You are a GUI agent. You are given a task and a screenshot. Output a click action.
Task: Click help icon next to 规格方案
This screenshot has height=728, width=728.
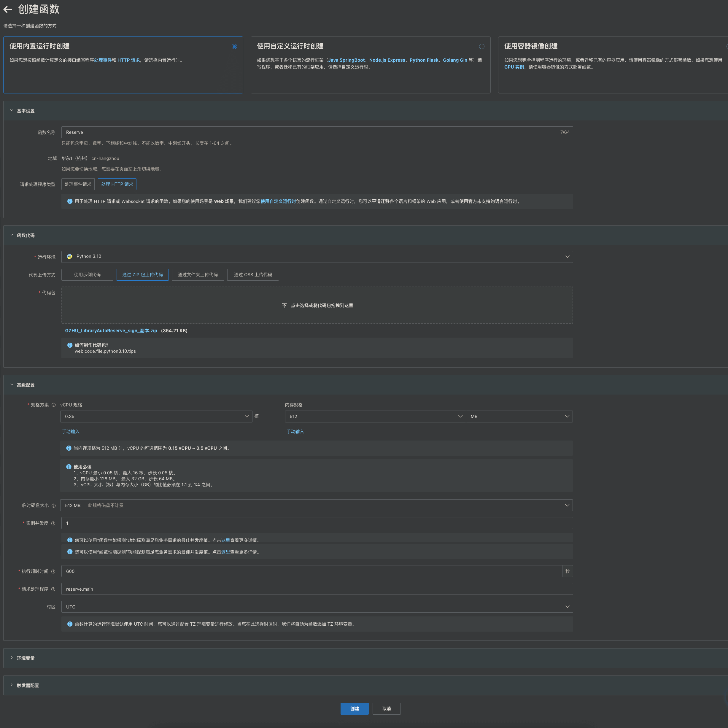[x=53, y=405]
